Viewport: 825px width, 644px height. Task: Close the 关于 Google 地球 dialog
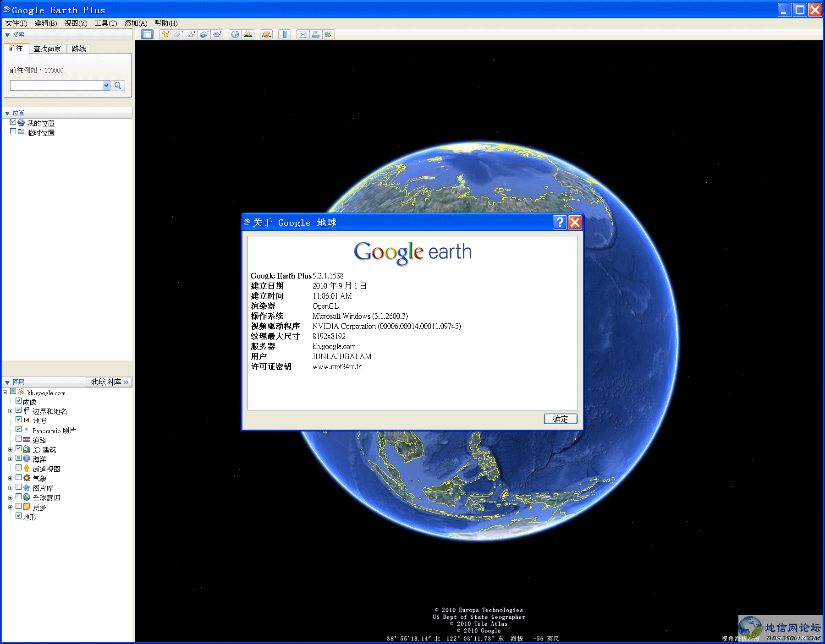pyautogui.click(x=575, y=222)
